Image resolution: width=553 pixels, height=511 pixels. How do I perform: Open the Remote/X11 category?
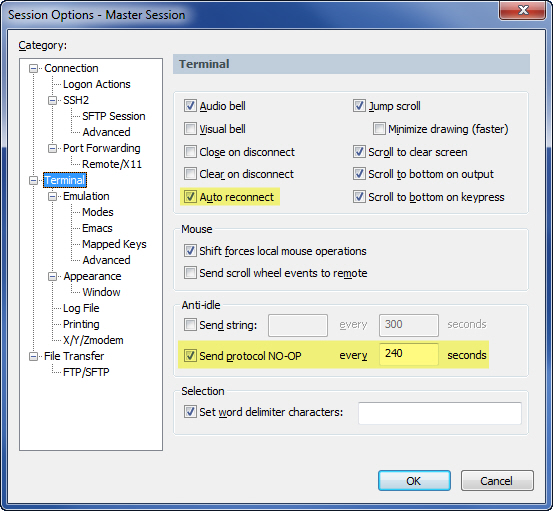[112, 164]
